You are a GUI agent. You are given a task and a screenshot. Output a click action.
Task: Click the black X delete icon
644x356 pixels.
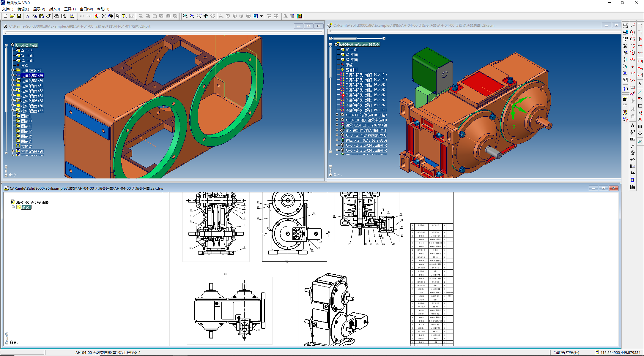pos(104,16)
